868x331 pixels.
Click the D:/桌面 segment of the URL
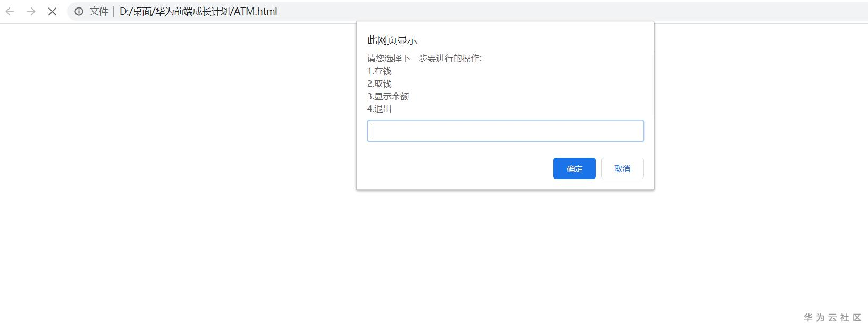135,11
